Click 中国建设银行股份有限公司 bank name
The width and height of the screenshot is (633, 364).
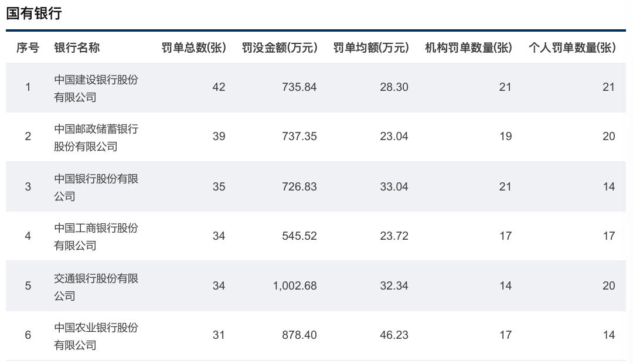coord(96,88)
